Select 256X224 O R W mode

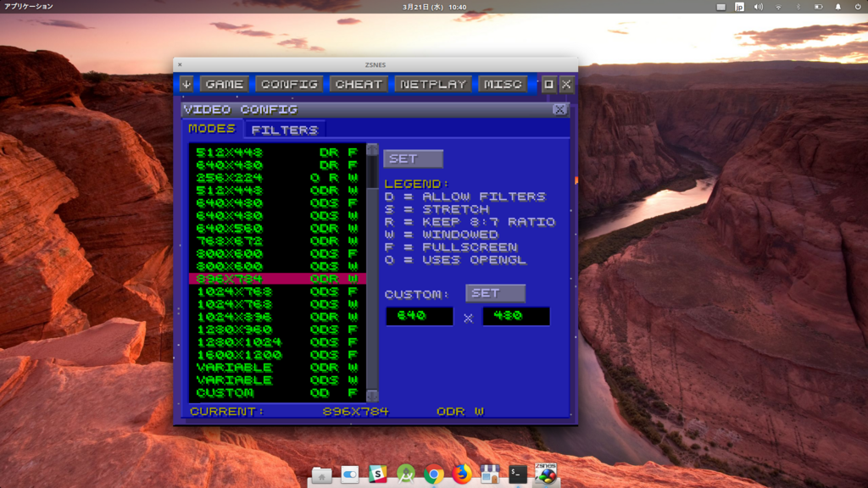point(277,178)
